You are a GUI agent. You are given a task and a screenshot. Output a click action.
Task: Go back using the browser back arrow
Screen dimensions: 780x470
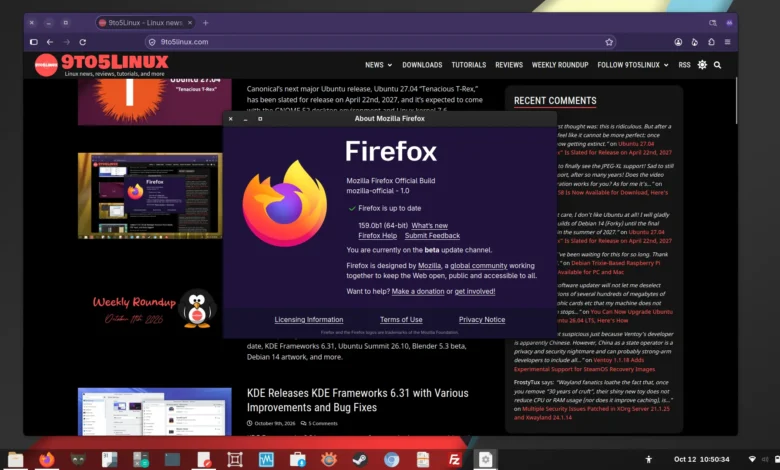click(50, 42)
